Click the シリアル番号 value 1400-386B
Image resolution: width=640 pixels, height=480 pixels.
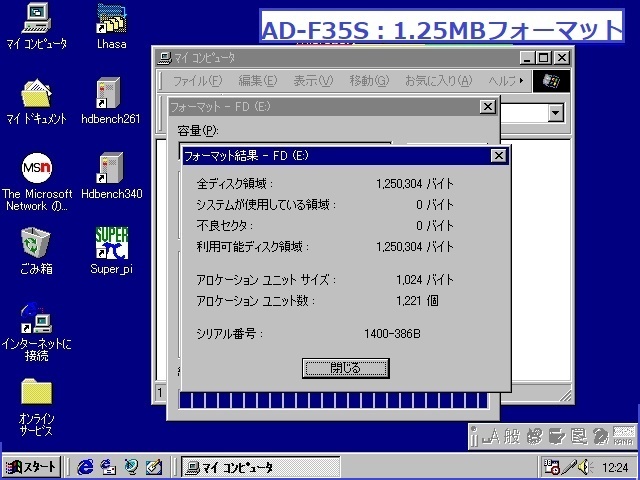(x=392, y=334)
